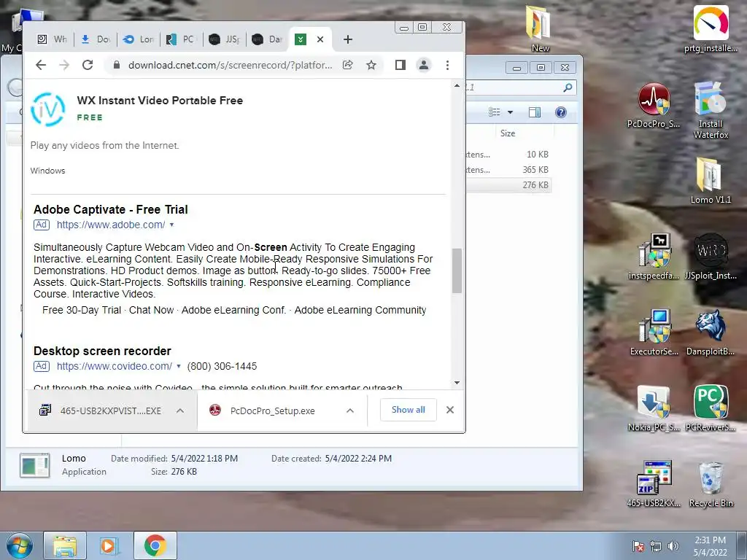The image size is (747, 560).
Task: Toggle the Explorer preview pane icon
Action: click(x=535, y=112)
